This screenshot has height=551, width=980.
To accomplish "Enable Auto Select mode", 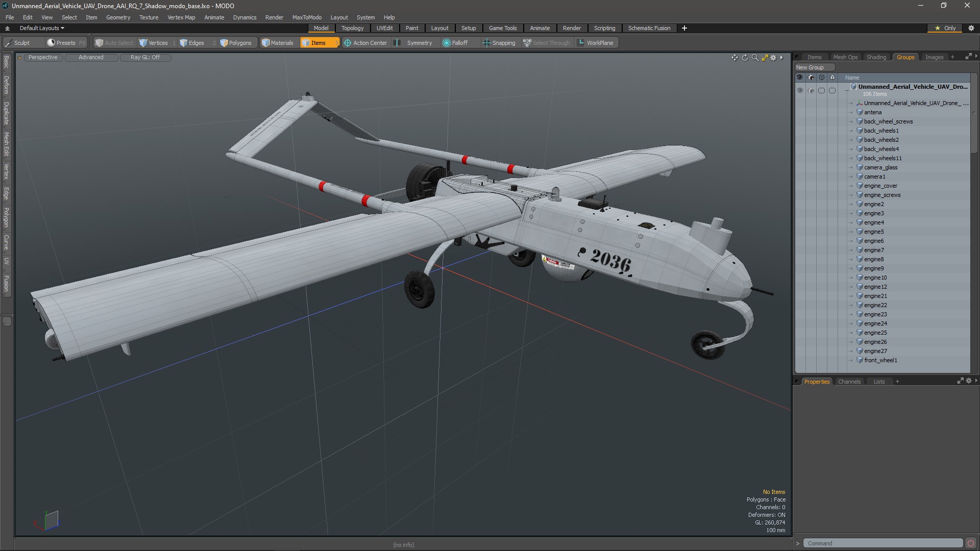I will 114,43.
